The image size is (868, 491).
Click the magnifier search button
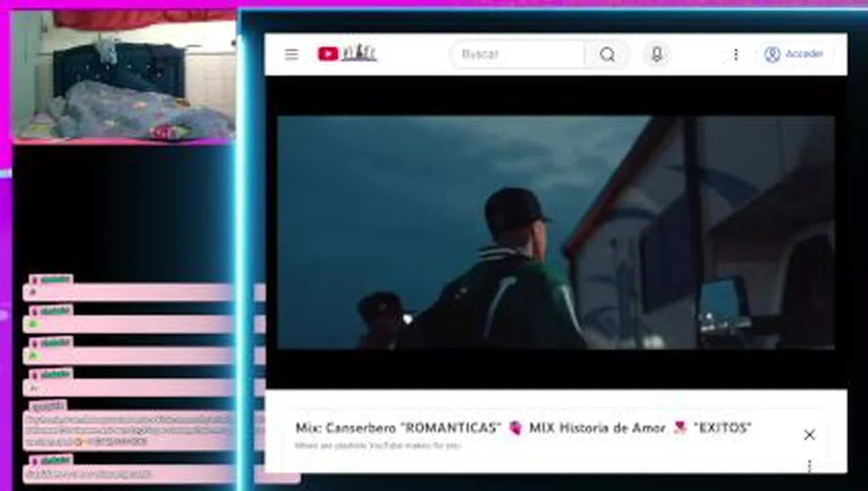(607, 54)
